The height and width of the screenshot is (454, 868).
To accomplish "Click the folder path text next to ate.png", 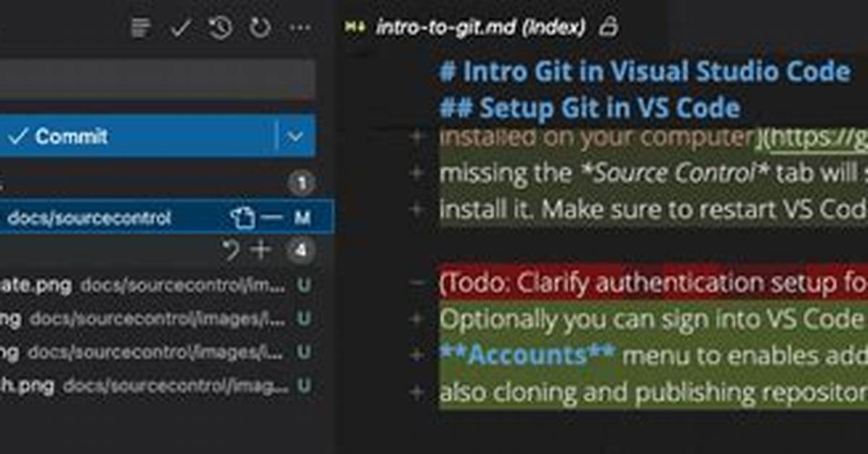I will tap(182, 286).
